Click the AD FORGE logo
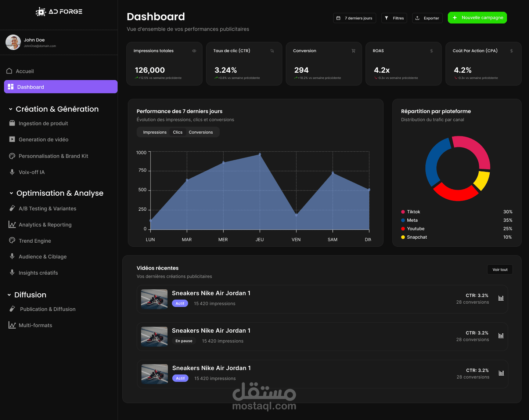The width and height of the screenshot is (529, 420). (x=59, y=12)
